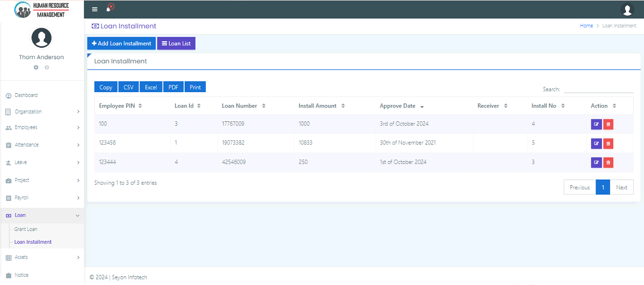Click the hamburger menu icon in top bar
The image size is (644, 285).
[95, 9]
